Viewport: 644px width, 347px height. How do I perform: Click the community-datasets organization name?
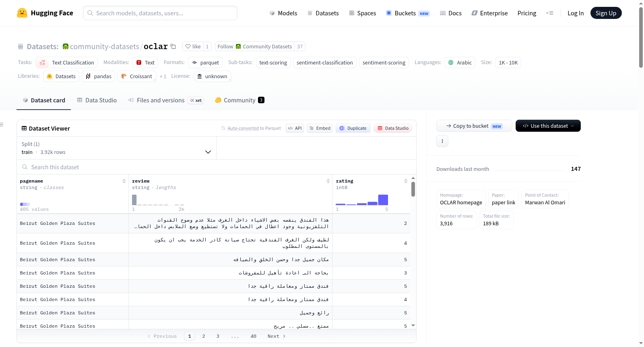(x=105, y=46)
